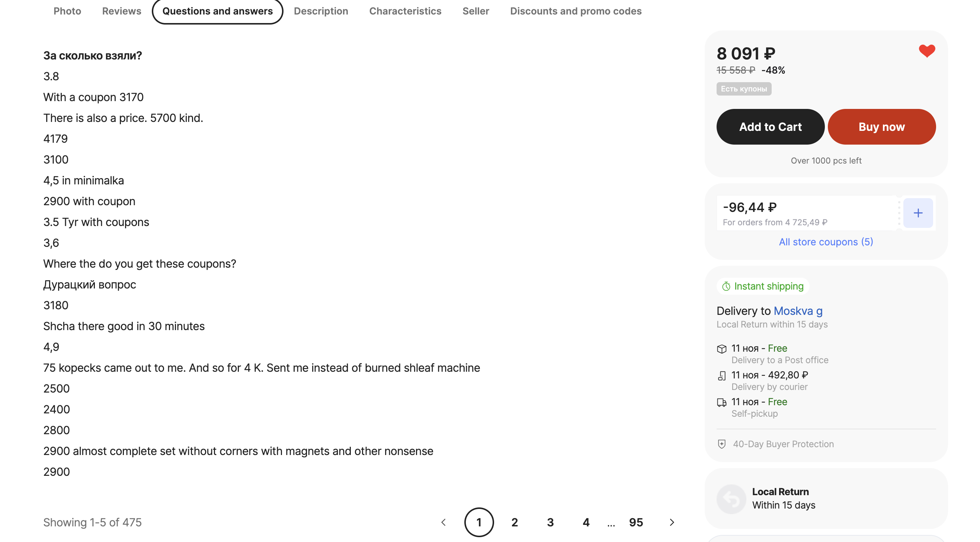Open All store coupons (5) link
This screenshot has height=542, width=980.
pyautogui.click(x=826, y=242)
